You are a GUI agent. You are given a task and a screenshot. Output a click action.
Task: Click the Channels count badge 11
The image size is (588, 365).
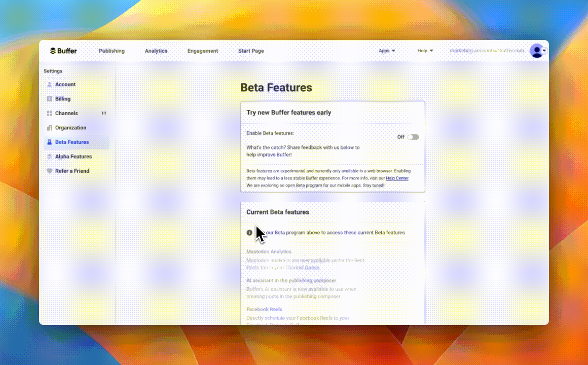[x=104, y=113]
